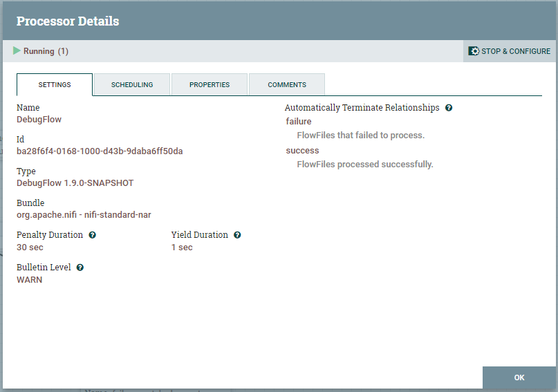Click 'FlowFiles that failed to process.' description

[x=361, y=136]
